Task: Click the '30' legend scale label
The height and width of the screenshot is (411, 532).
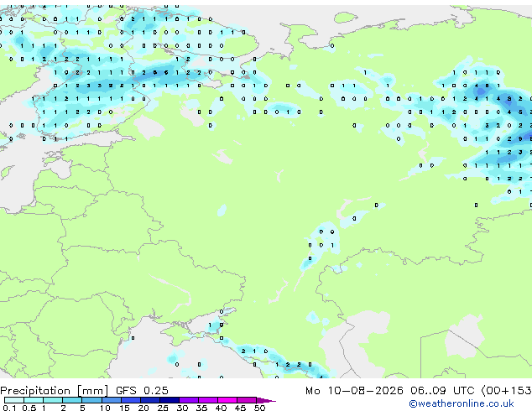Action: [182, 408]
